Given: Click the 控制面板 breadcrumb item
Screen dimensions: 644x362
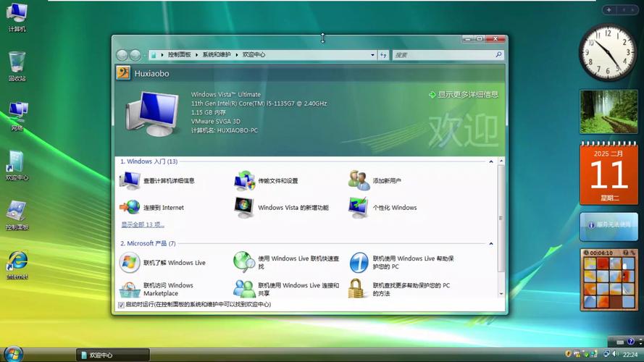Looking at the screenshot, I should coord(179,54).
